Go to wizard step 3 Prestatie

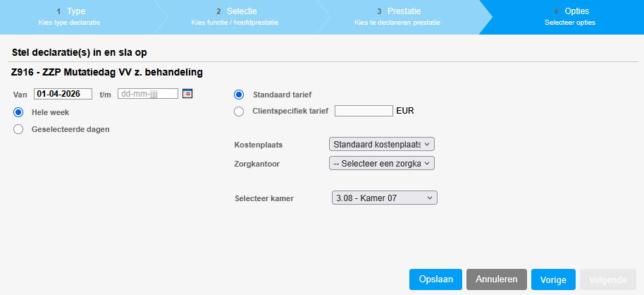(398, 16)
